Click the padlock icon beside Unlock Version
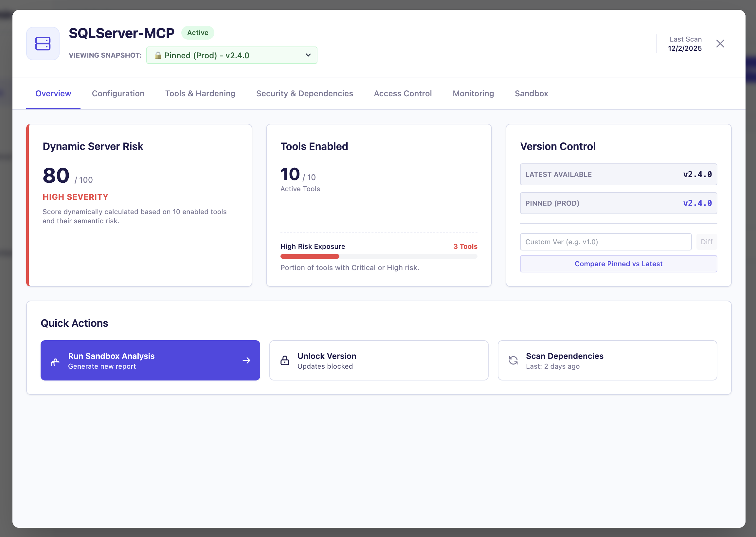Image resolution: width=756 pixels, height=537 pixels. pyautogui.click(x=284, y=361)
